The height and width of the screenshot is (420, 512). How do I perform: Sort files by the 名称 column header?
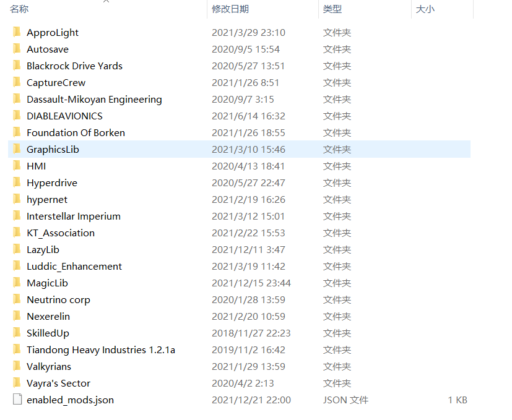tap(19, 9)
